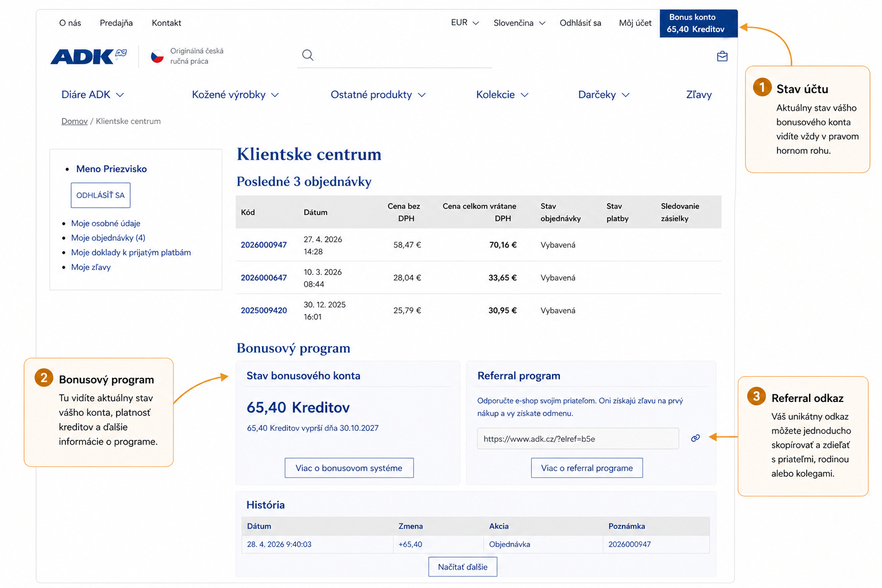Click the referral URL input field
882x588 pixels.
(x=578, y=439)
